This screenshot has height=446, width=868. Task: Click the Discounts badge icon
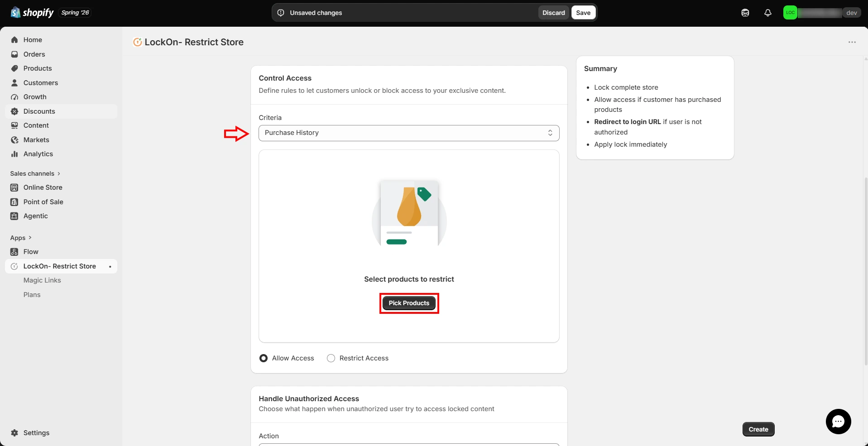click(14, 111)
